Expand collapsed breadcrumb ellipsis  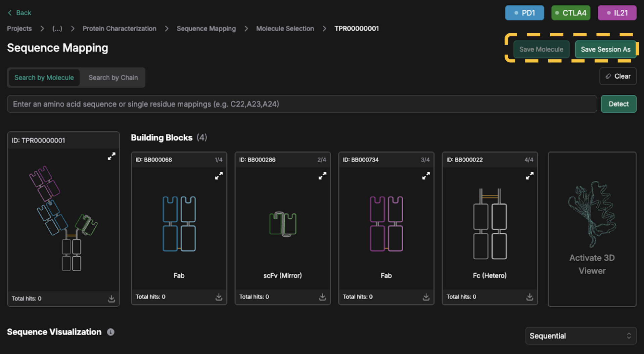point(57,29)
